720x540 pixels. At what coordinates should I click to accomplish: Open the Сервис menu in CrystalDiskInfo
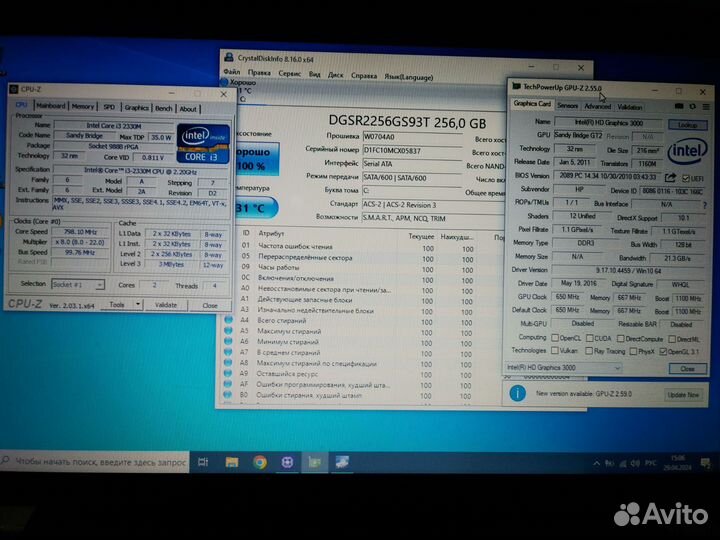click(290, 73)
